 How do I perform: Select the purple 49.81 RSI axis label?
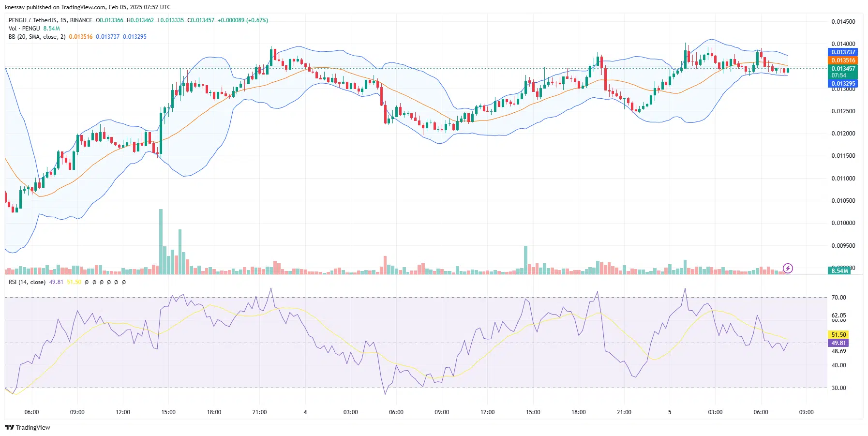[838, 343]
